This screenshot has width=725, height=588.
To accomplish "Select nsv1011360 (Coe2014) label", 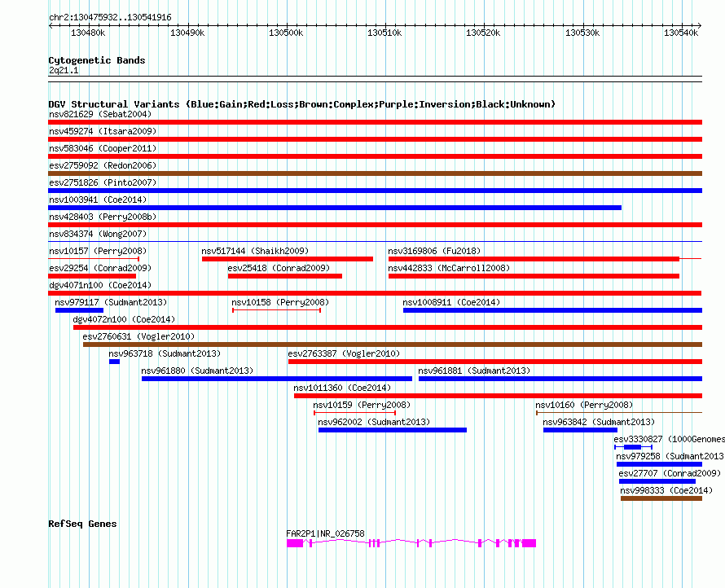I will pyautogui.click(x=342, y=388).
